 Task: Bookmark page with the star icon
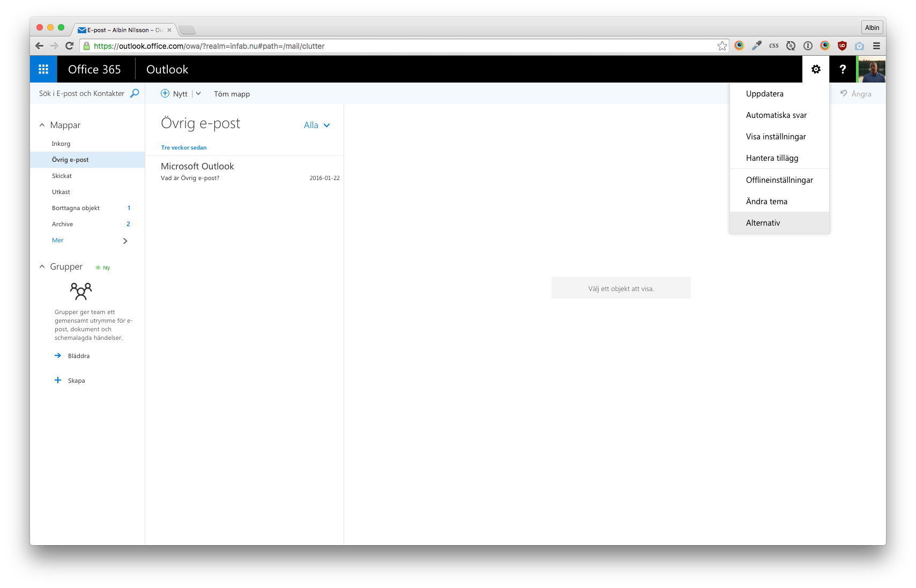pyautogui.click(x=722, y=46)
